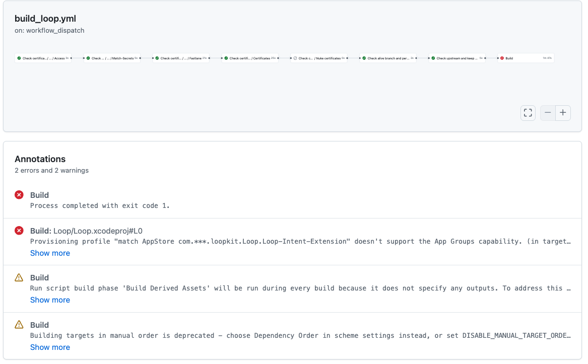Open the Nuke certificates job node
The height and width of the screenshot is (364, 588).
tap(319, 58)
